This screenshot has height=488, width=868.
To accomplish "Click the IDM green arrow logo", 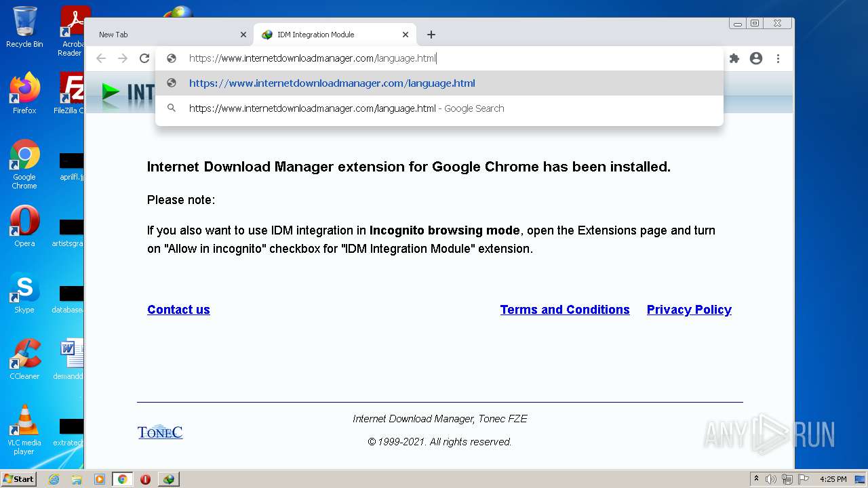I will (111, 92).
